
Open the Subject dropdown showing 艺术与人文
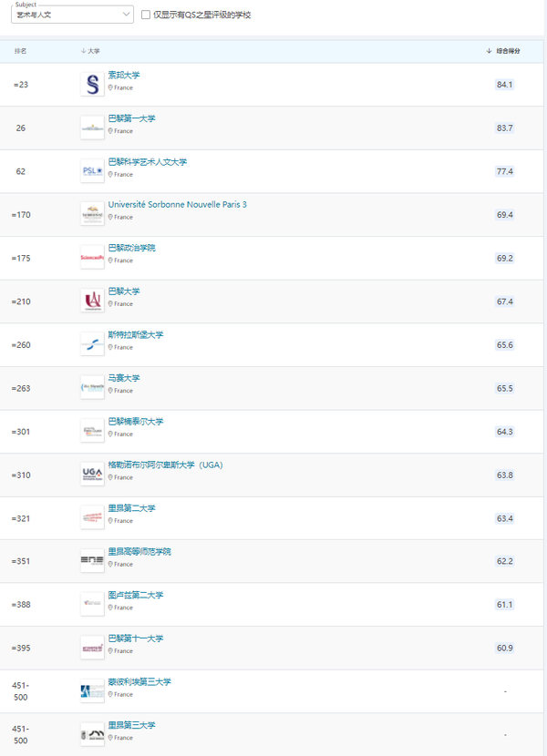click(x=72, y=15)
